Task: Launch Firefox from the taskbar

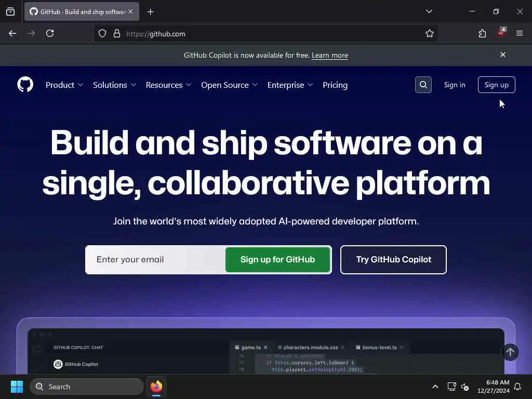Action: click(x=156, y=387)
